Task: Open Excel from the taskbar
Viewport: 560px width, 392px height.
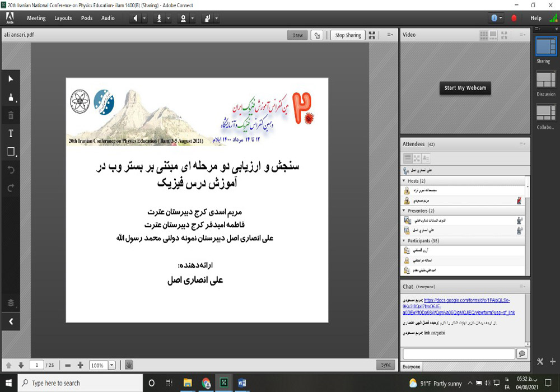Action: click(224, 383)
